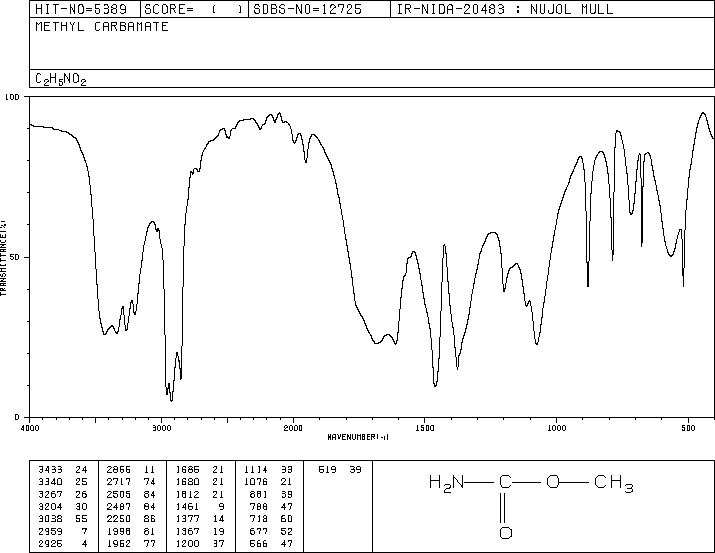Click the 1500 tick label on x-axis
The width and height of the screenshot is (715, 553).
[425, 428]
